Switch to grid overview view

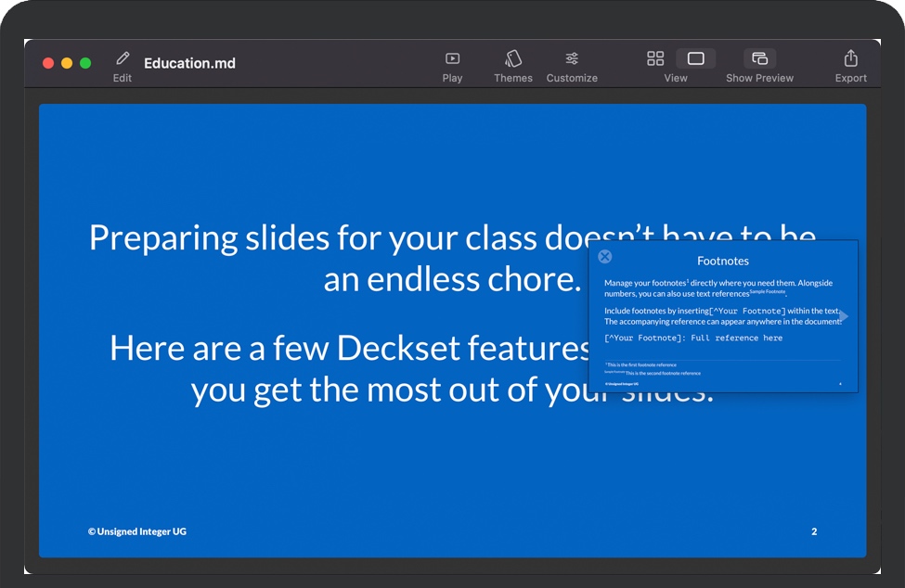coord(655,58)
